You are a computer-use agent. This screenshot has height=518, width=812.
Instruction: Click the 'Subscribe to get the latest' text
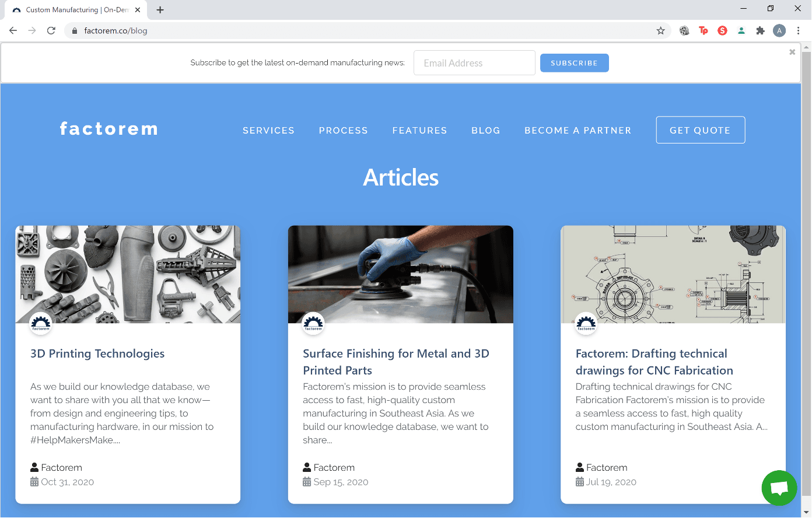click(297, 62)
